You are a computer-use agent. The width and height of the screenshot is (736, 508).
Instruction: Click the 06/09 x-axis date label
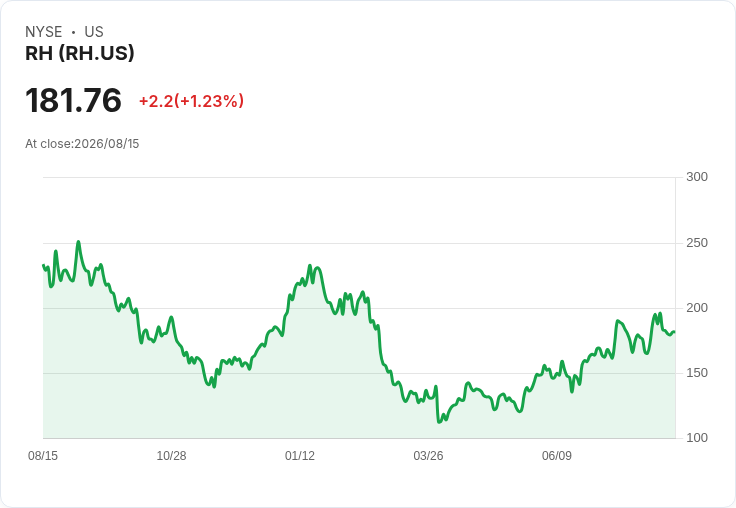point(557,455)
